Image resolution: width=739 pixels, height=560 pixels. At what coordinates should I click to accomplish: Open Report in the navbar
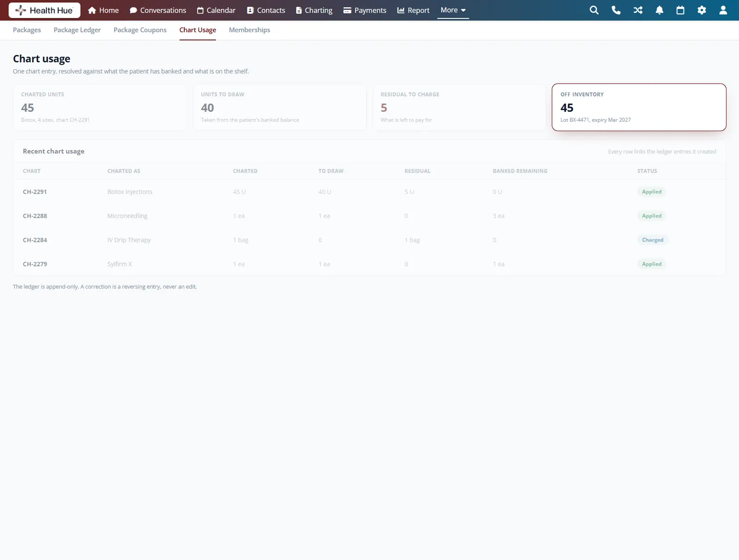pos(413,10)
